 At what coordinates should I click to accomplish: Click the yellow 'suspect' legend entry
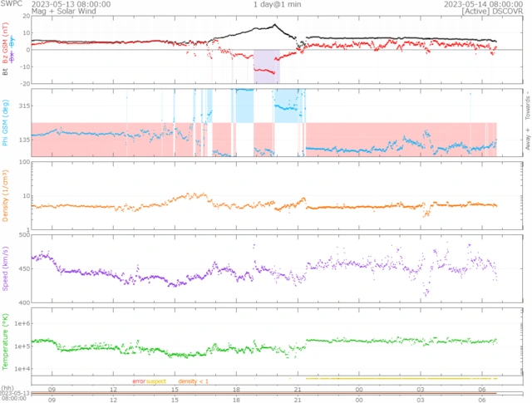point(156,380)
